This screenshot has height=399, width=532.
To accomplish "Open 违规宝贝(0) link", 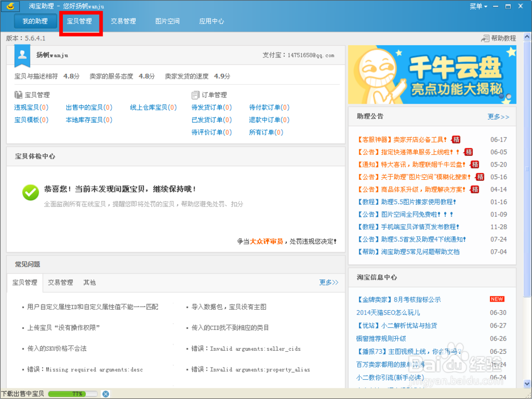I will [x=31, y=107].
